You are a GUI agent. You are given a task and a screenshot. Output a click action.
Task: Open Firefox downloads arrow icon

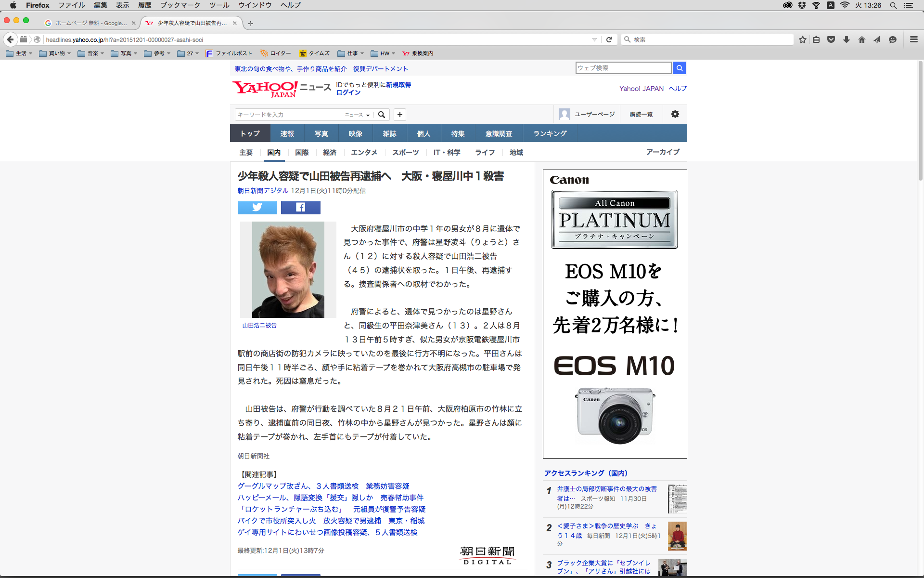tap(846, 39)
